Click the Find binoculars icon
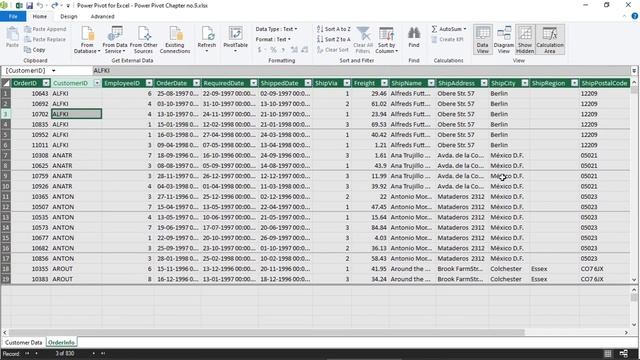 pyautogui.click(x=413, y=37)
